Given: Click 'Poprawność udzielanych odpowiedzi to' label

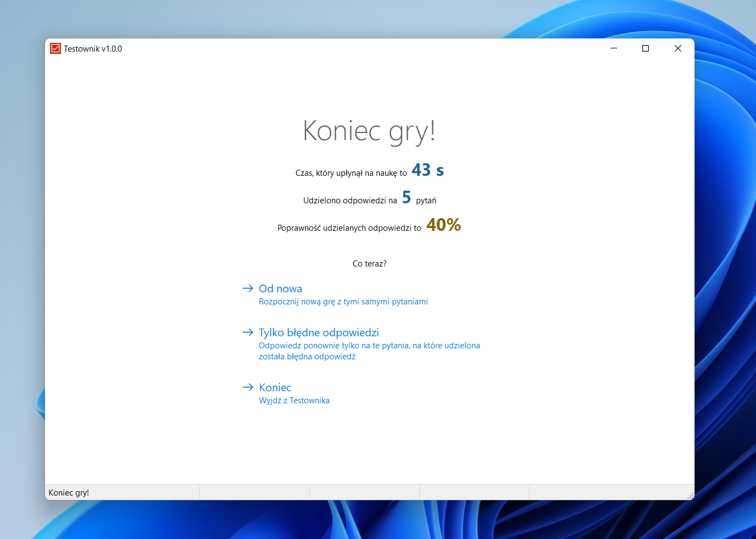Looking at the screenshot, I should [349, 228].
